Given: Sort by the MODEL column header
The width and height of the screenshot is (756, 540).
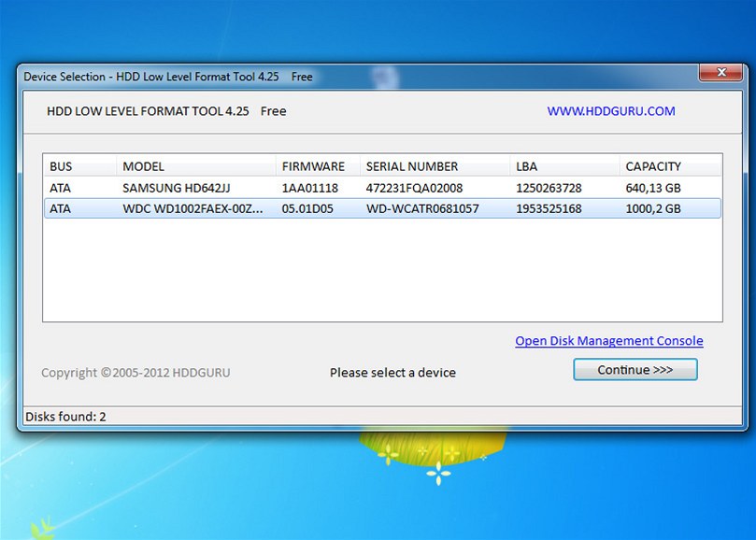Looking at the screenshot, I should (x=195, y=166).
